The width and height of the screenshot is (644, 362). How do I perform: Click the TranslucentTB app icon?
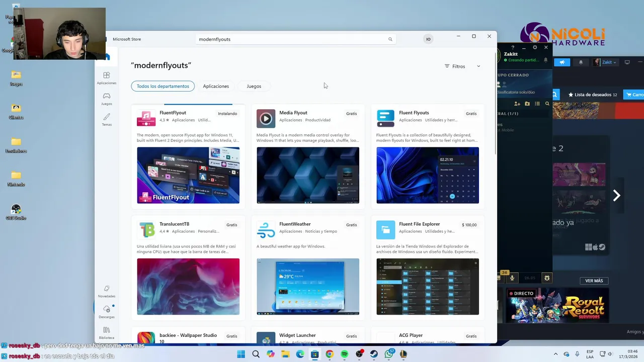tap(146, 230)
